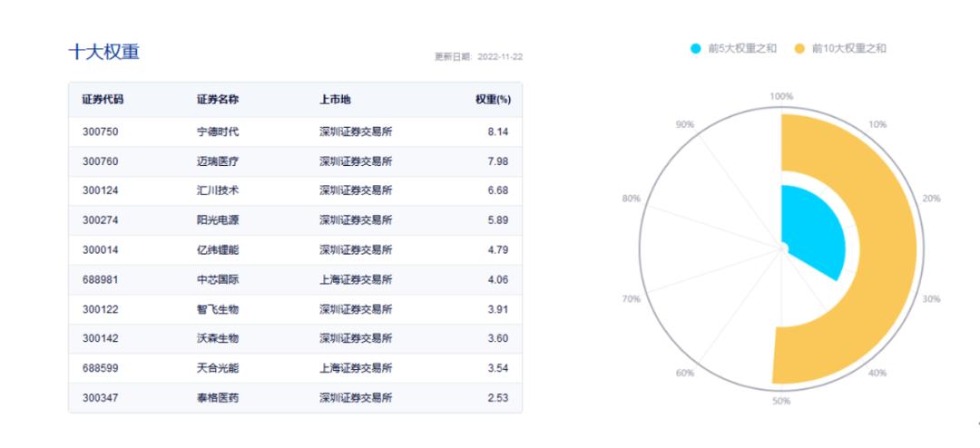Click weight value 4.79
The height and width of the screenshot is (448, 980).
pos(498,250)
